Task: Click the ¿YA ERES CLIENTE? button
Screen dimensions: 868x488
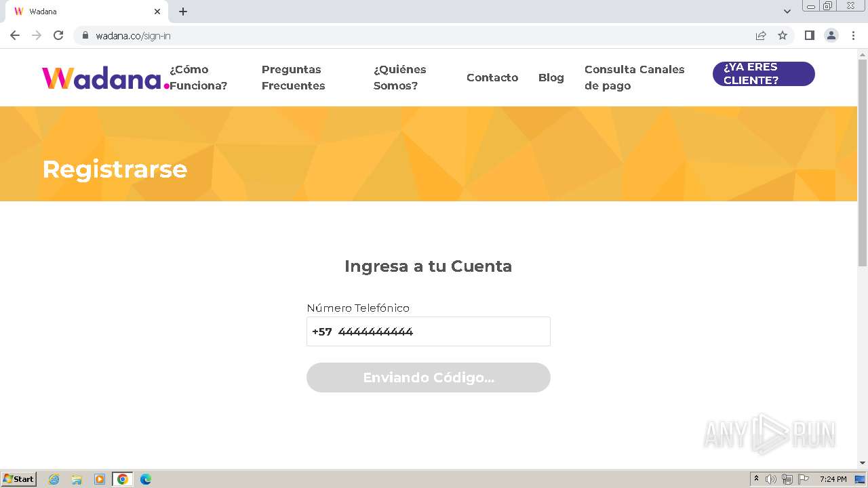Action: [x=764, y=74]
